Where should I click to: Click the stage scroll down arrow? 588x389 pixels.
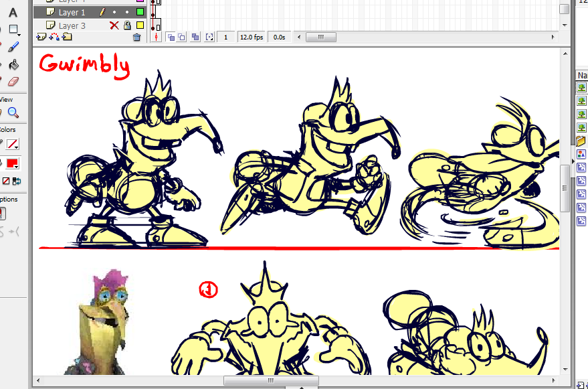(x=565, y=370)
